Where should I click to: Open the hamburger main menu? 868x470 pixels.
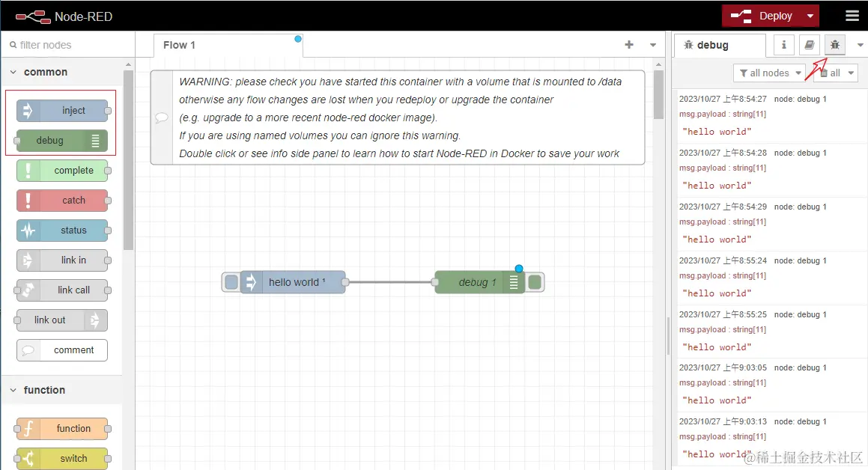tap(852, 16)
